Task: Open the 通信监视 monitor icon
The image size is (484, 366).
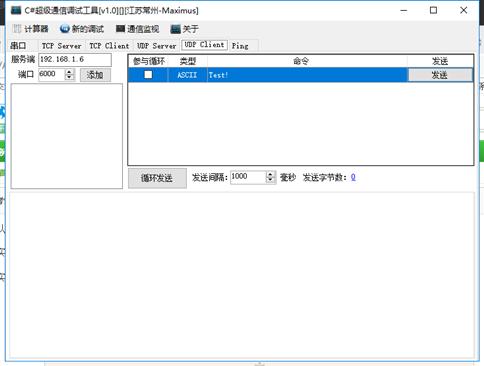Action: click(120, 29)
